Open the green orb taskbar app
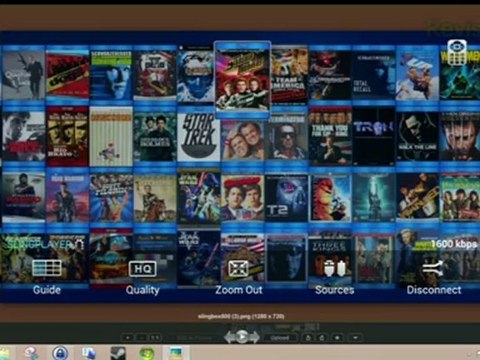 (x=147, y=353)
